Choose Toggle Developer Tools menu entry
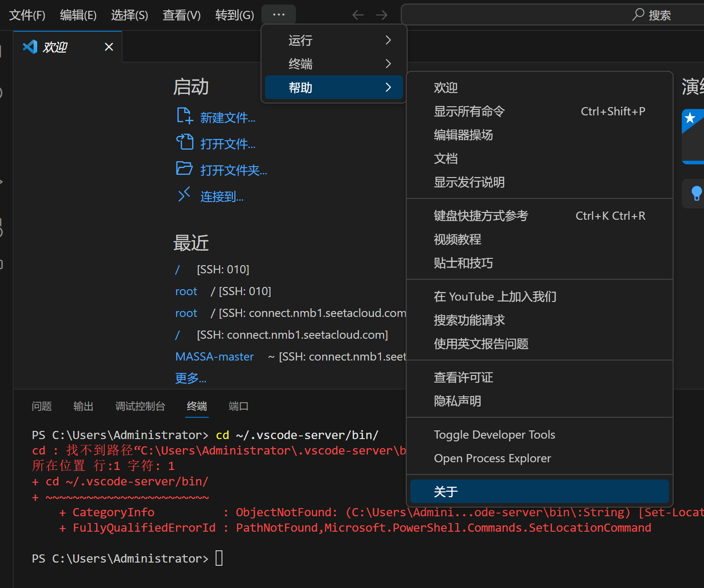This screenshot has width=704, height=588. pos(494,435)
